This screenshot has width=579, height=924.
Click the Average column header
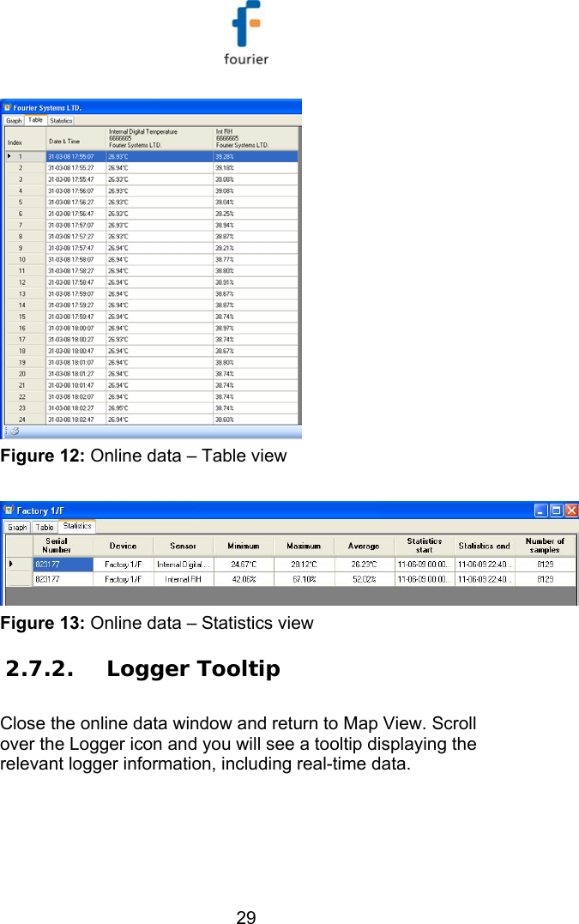point(364,546)
